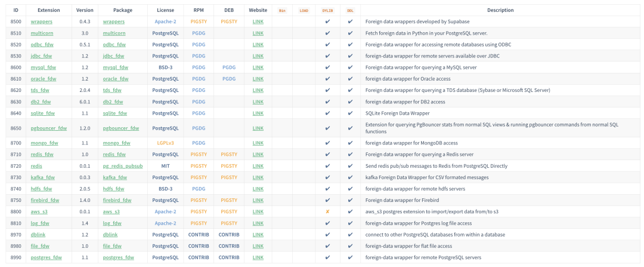Click the LOAD column header badge
This screenshot has width=644, height=267.
click(304, 10)
